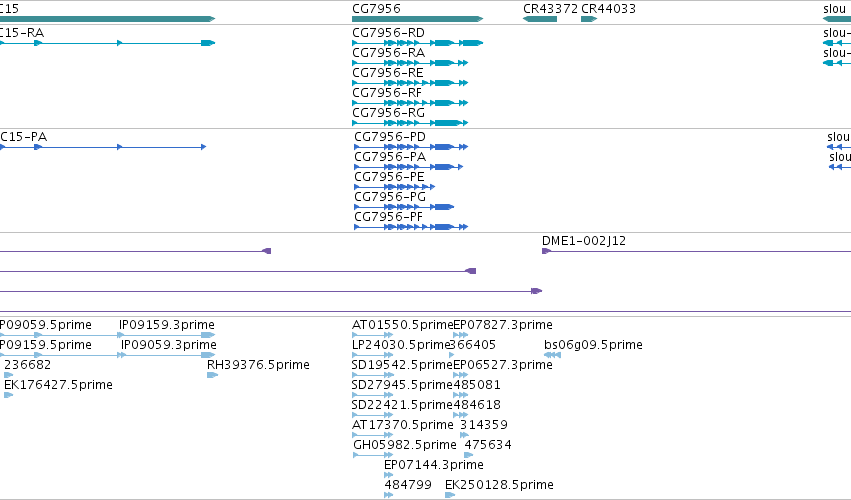The height and width of the screenshot is (500, 851).
Task: Click the CG7956-PF protein feature
Action: pyautogui.click(x=411, y=227)
